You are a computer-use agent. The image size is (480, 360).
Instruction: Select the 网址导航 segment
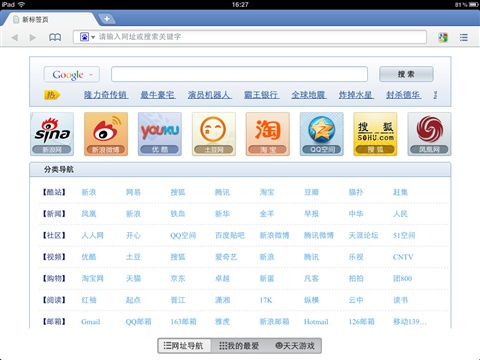point(184,346)
